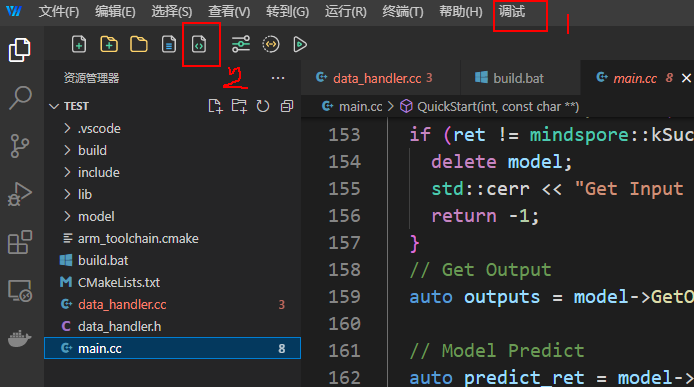Click the dashed circle build toolbar icon
The height and width of the screenshot is (387, 694).
[270, 44]
